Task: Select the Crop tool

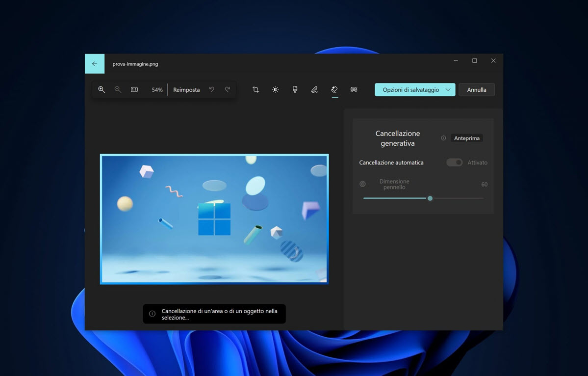Action: (256, 90)
